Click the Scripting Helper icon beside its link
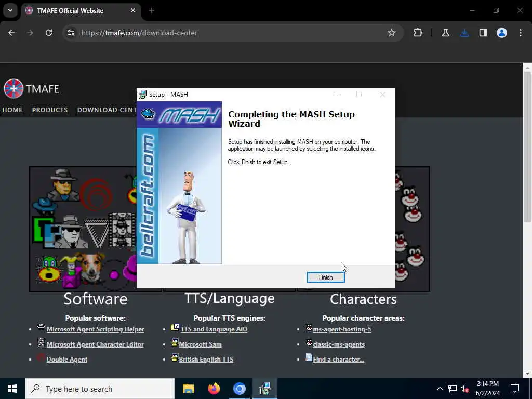The height and width of the screenshot is (399, 532). pos(41,327)
